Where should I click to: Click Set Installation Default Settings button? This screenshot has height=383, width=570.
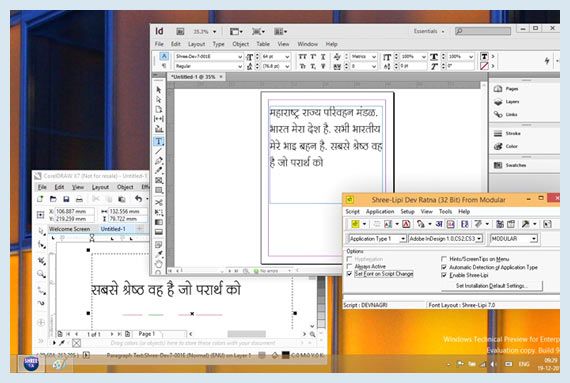pyautogui.click(x=492, y=286)
